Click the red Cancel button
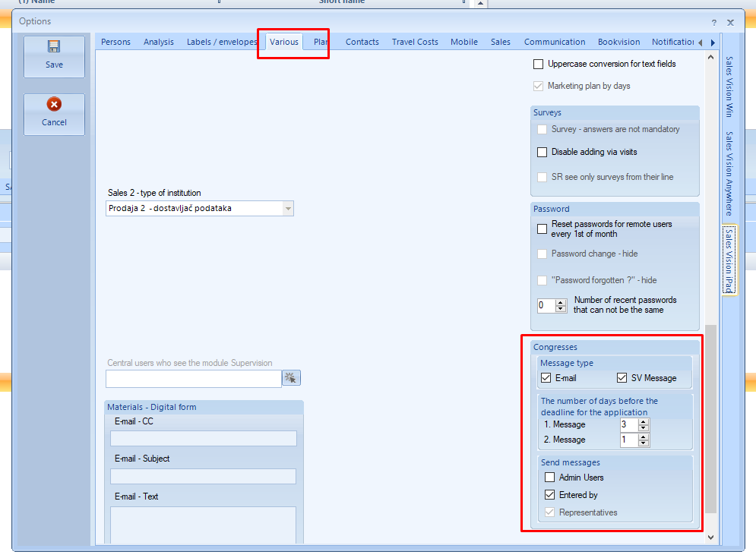Image resolution: width=756 pixels, height=558 pixels. [x=54, y=114]
